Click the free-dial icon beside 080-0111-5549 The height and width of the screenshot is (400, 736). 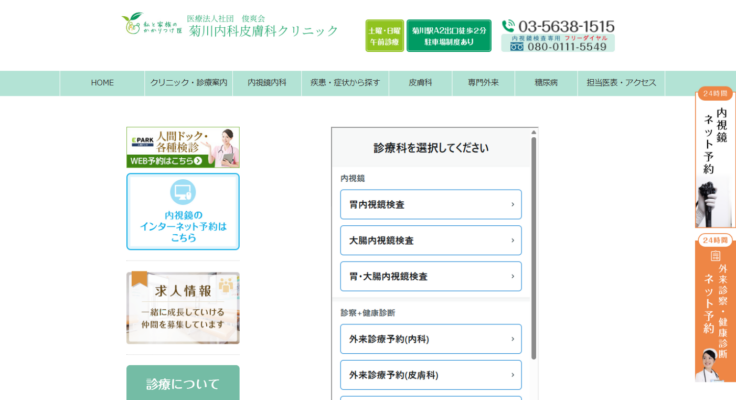[x=517, y=46]
